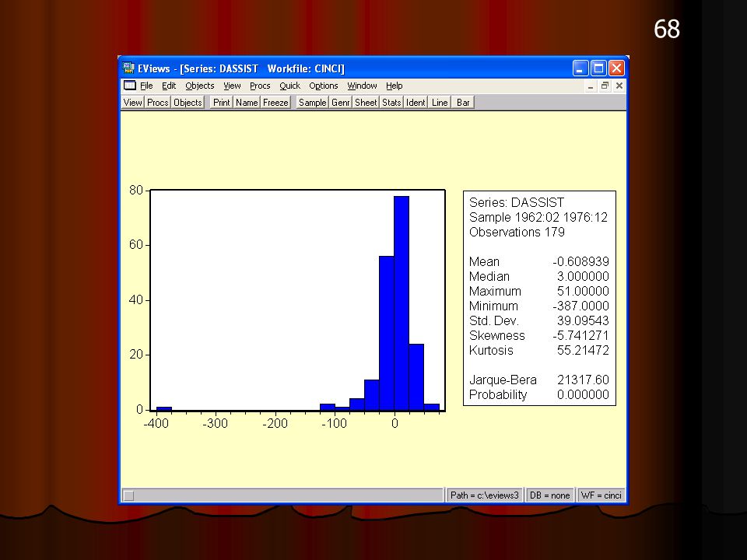Click the Name toolbar button

[247, 103]
